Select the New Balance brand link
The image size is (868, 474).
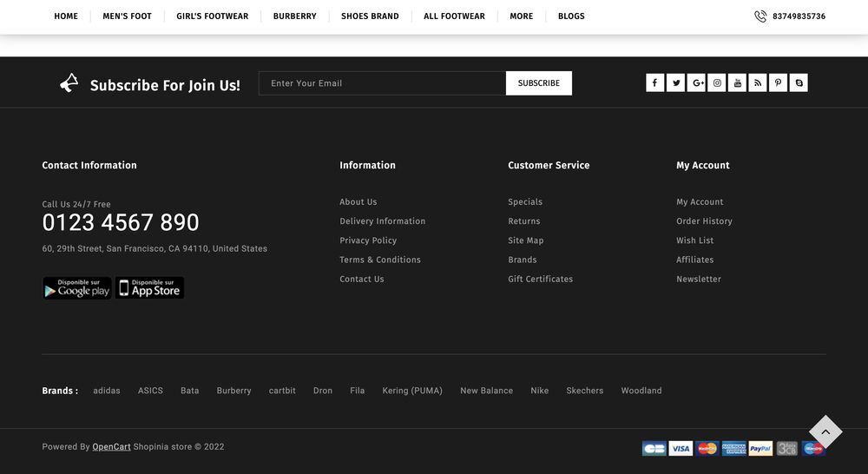(487, 391)
